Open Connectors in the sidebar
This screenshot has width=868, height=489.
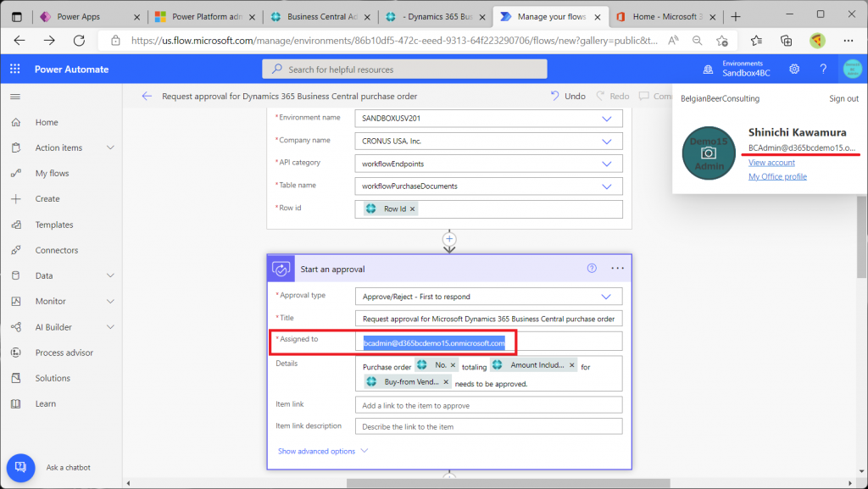(x=57, y=250)
